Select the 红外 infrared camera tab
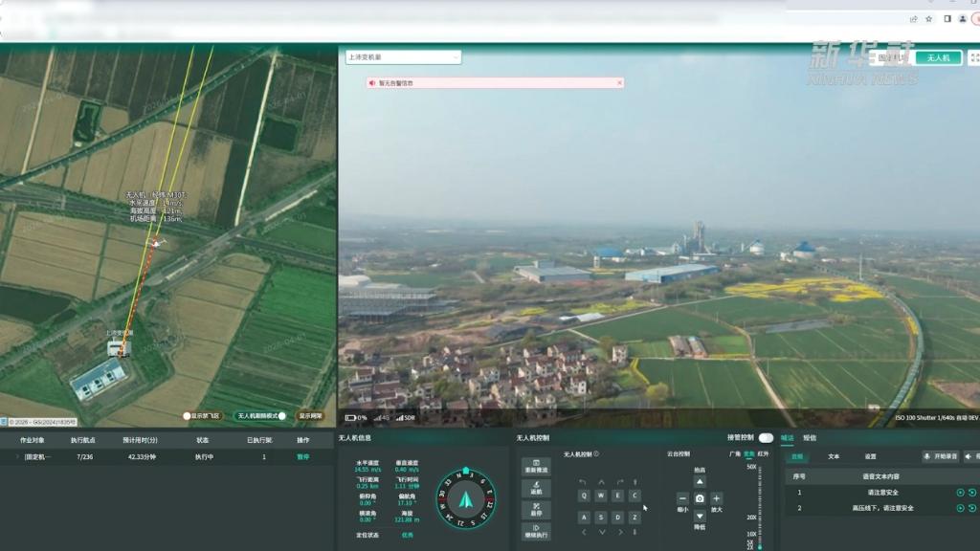 [x=763, y=454]
